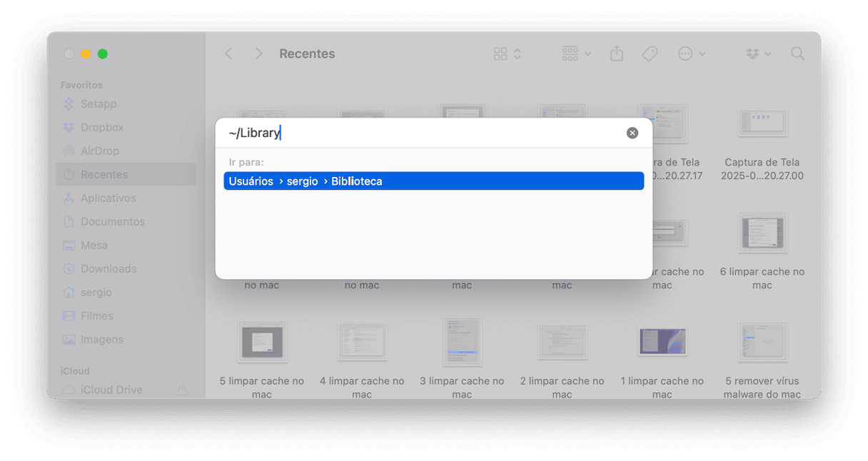This screenshot has width=868, height=461.
Task: Click the iCloud Drive warning triangle icon
Action: (x=182, y=390)
